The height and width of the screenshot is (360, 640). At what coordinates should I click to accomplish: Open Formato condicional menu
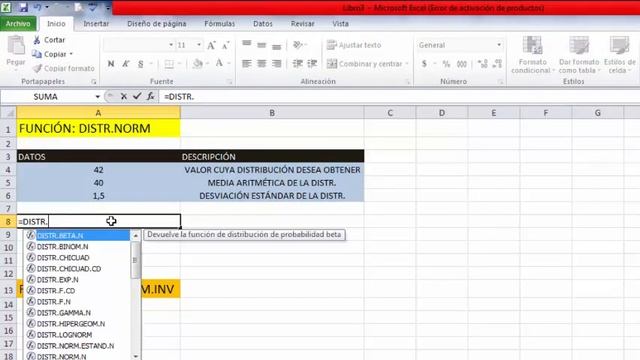pyautogui.click(x=532, y=55)
